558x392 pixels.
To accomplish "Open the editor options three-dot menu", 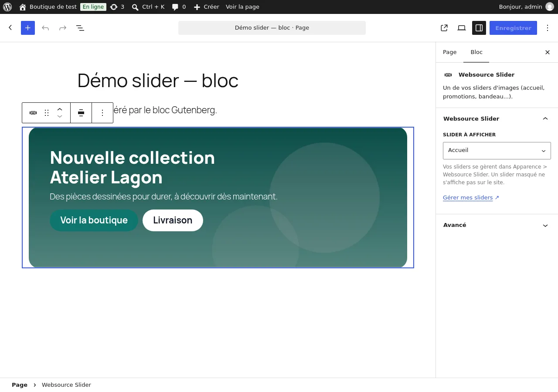I will tap(548, 28).
